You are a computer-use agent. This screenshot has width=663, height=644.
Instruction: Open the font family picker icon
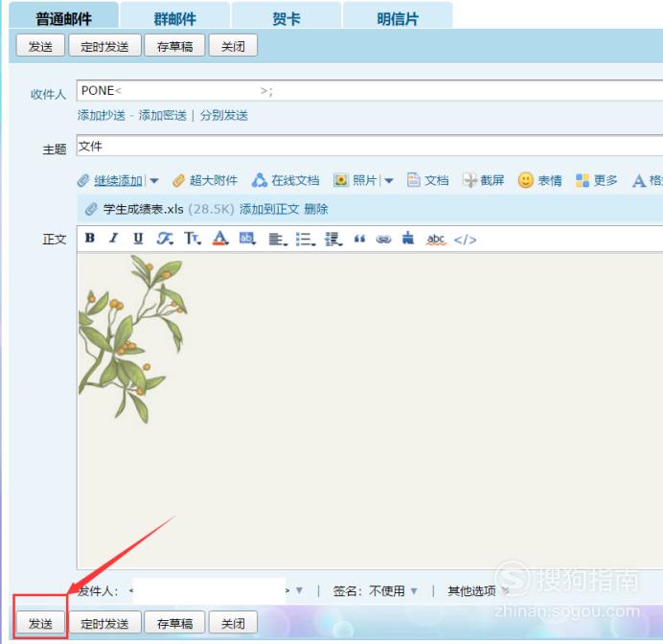point(165,239)
